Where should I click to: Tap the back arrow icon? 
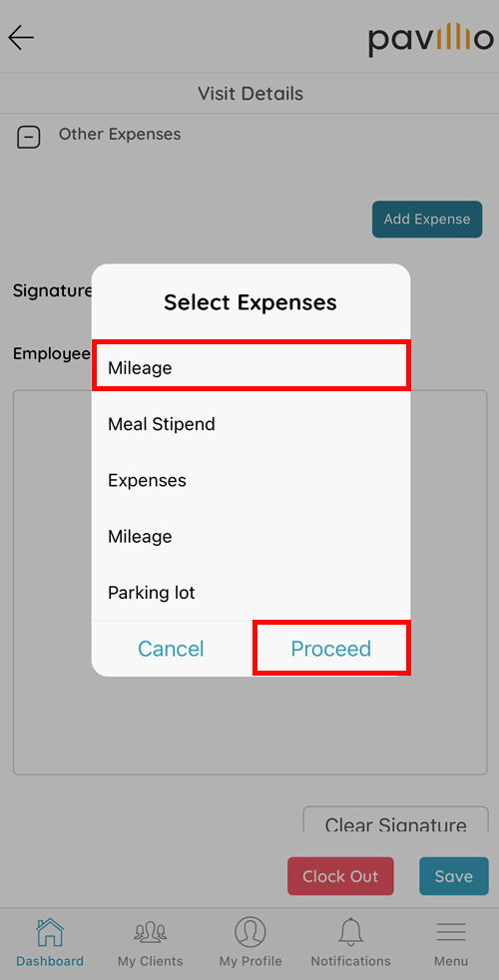pos(21,38)
